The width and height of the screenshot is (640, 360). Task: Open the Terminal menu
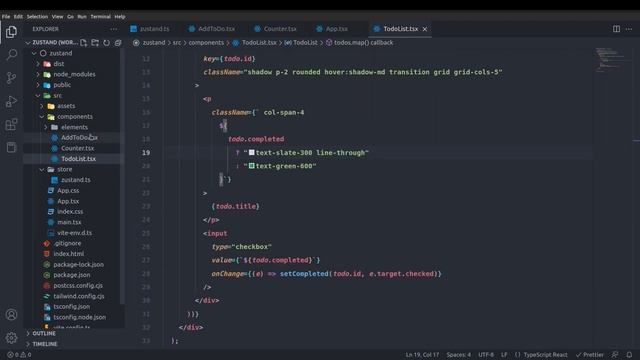point(100,17)
